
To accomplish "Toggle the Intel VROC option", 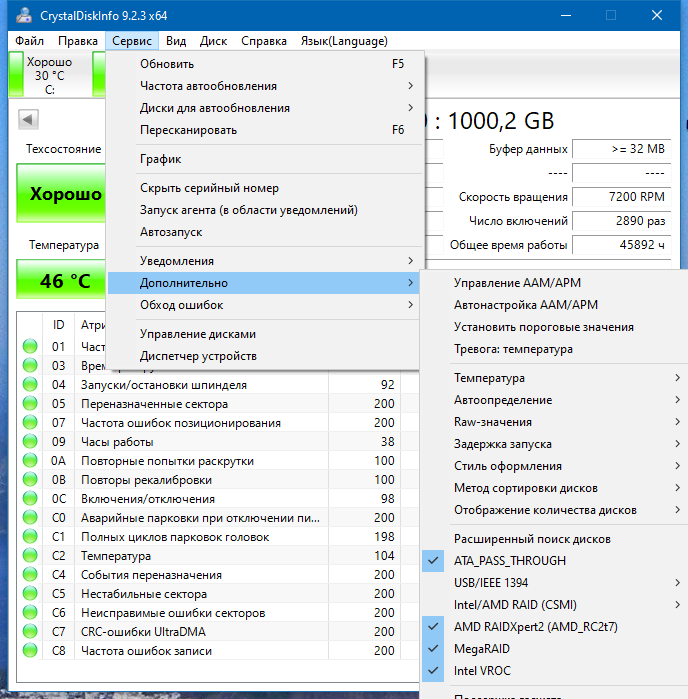I will [x=554, y=671].
